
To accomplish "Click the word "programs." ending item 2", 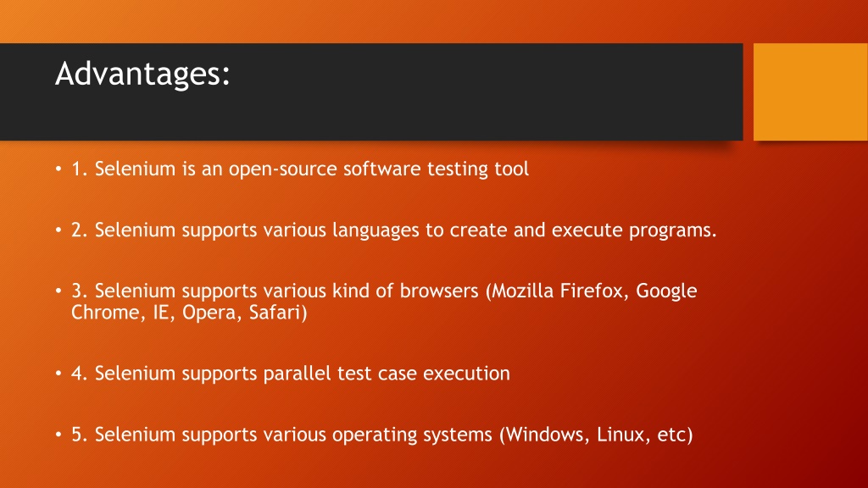I will 672,230.
